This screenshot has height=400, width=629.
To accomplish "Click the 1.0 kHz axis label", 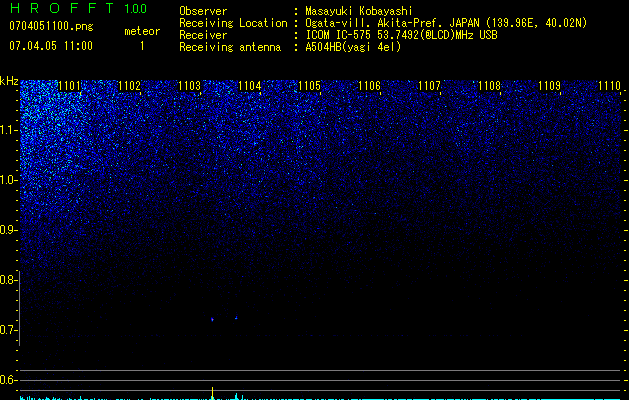I will (9, 180).
